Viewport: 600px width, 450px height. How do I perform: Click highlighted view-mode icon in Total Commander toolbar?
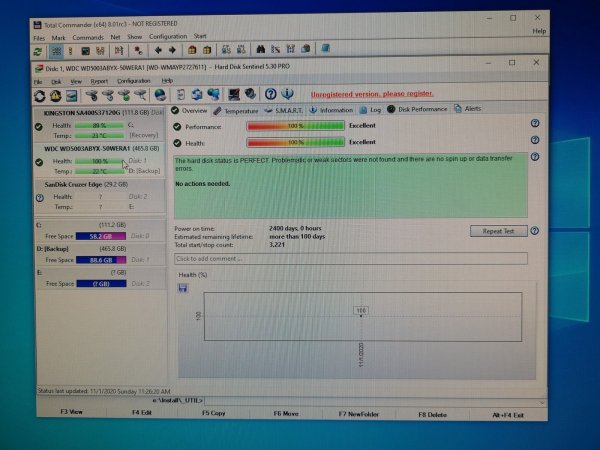(56, 51)
